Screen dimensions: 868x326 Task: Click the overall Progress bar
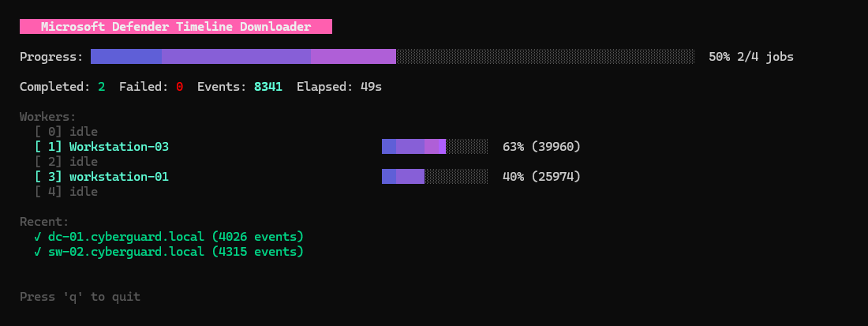pos(392,57)
